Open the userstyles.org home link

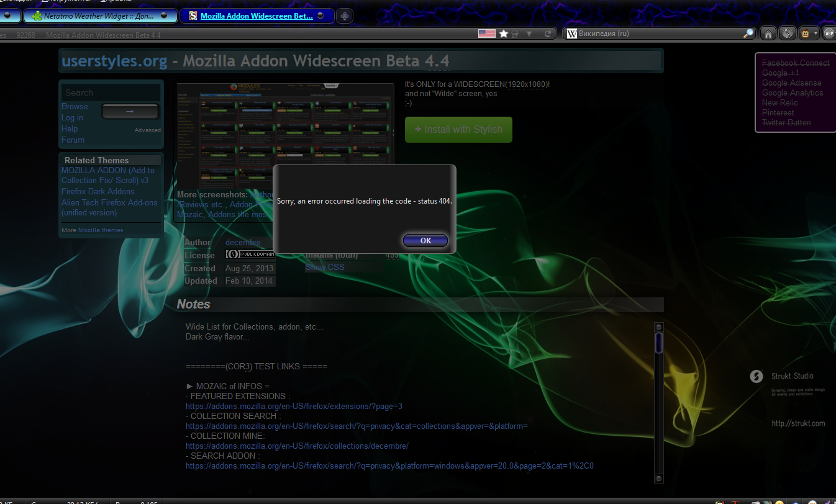tap(114, 61)
